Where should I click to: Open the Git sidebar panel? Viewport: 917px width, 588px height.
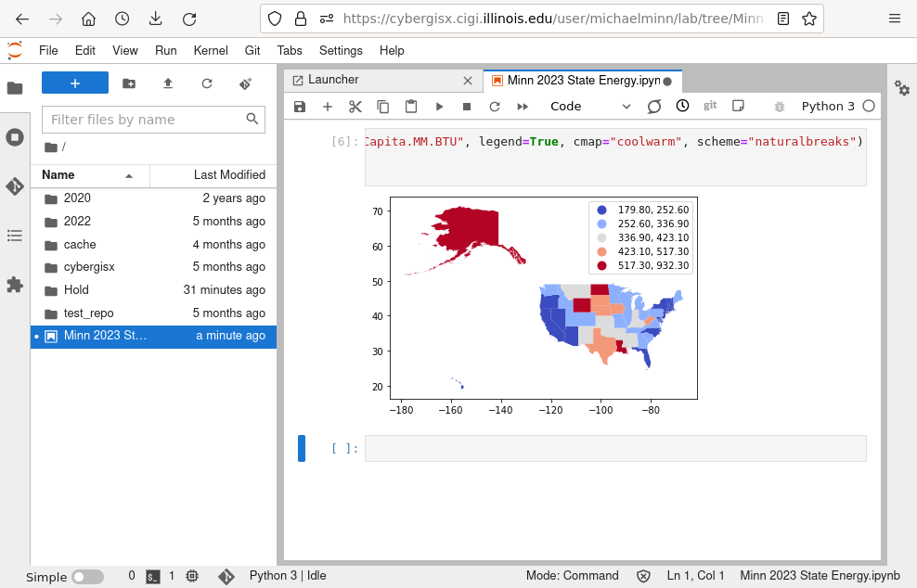coord(15,186)
